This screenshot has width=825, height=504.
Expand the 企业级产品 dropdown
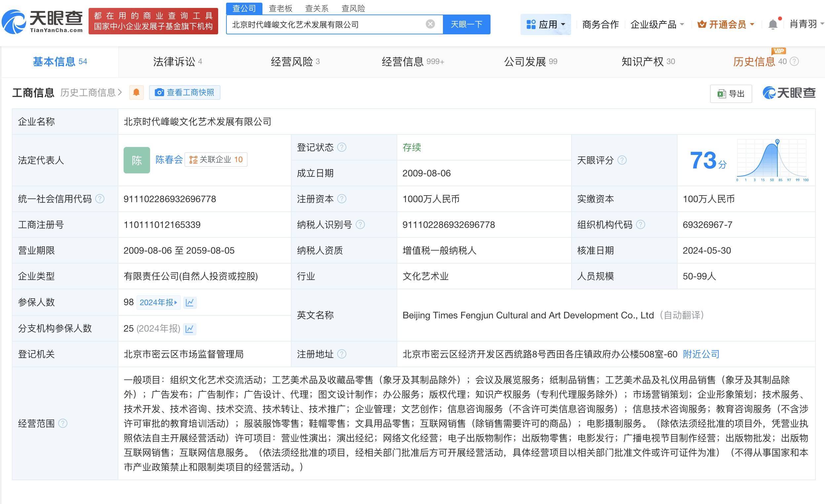[x=657, y=24]
